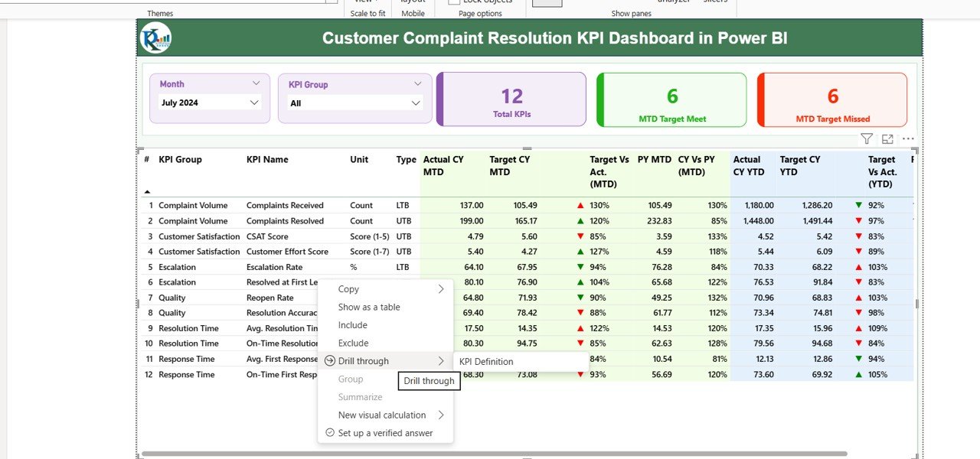Open focus mode for the KPI table
Image resolution: width=980 pixels, height=459 pixels.
[887, 138]
